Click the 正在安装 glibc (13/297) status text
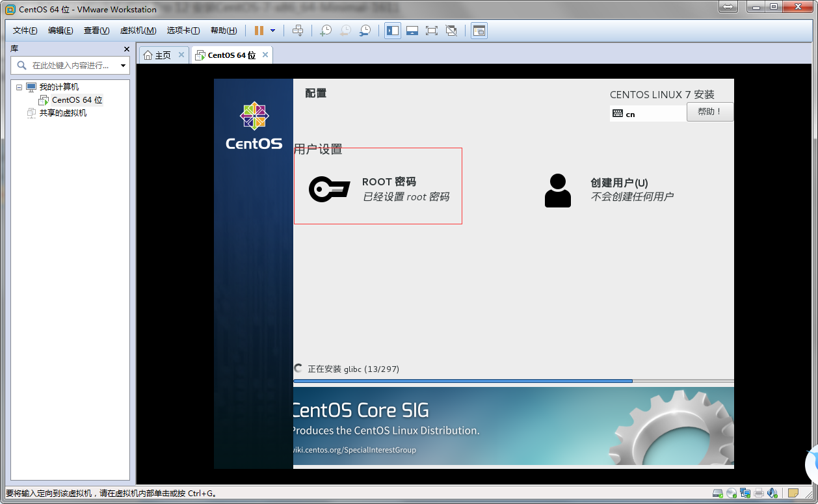This screenshot has width=818, height=504. tap(353, 369)
